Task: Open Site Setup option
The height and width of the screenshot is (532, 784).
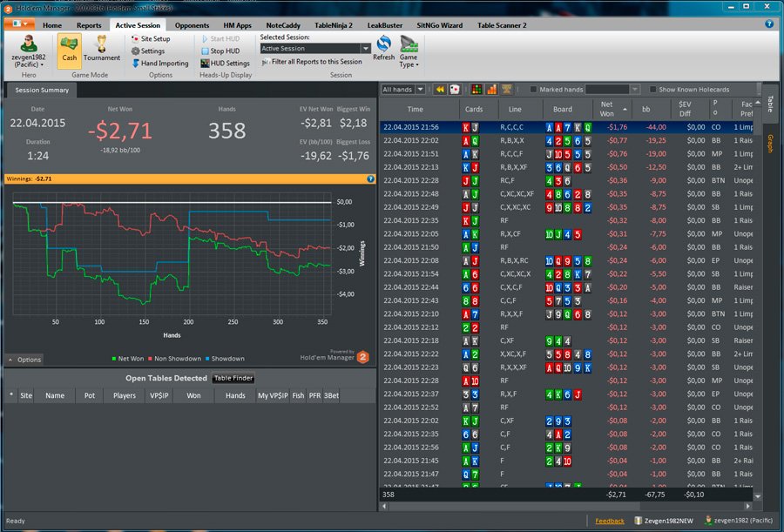Action: click(x=151, y=38)
